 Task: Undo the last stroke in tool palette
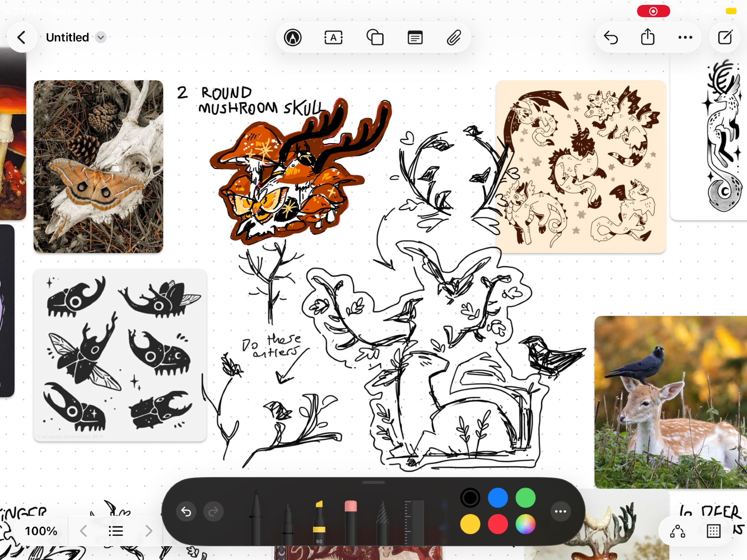186,511
